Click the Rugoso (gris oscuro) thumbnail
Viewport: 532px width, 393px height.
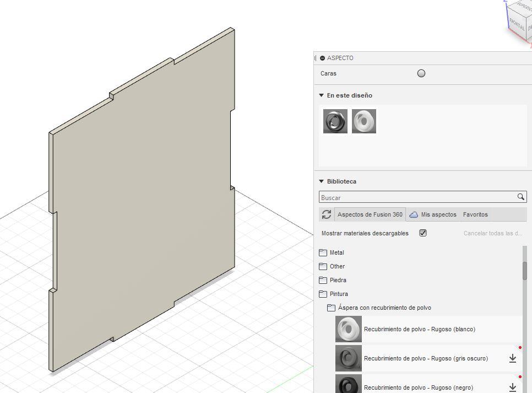pyautogui.click(x=349, y=358)
